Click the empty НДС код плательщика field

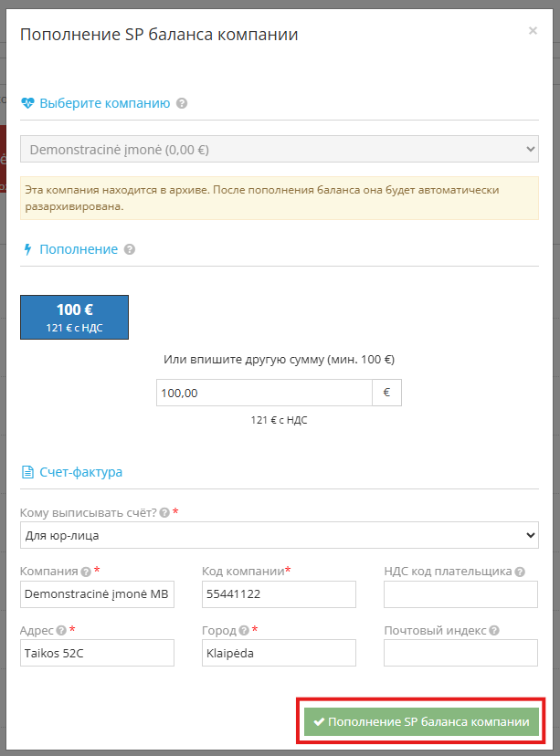pyautogui.click(x=460, y=594)
